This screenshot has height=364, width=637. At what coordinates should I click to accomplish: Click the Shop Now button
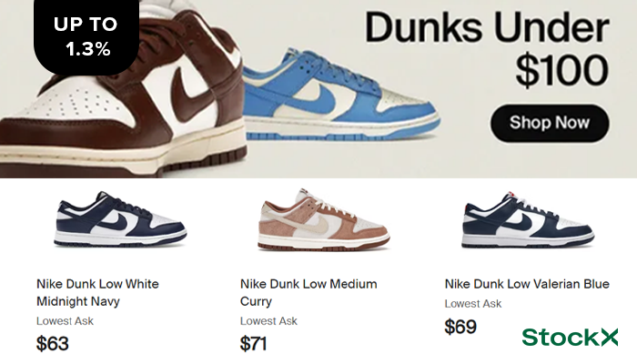pyautogui.click(x=550, y=123)
